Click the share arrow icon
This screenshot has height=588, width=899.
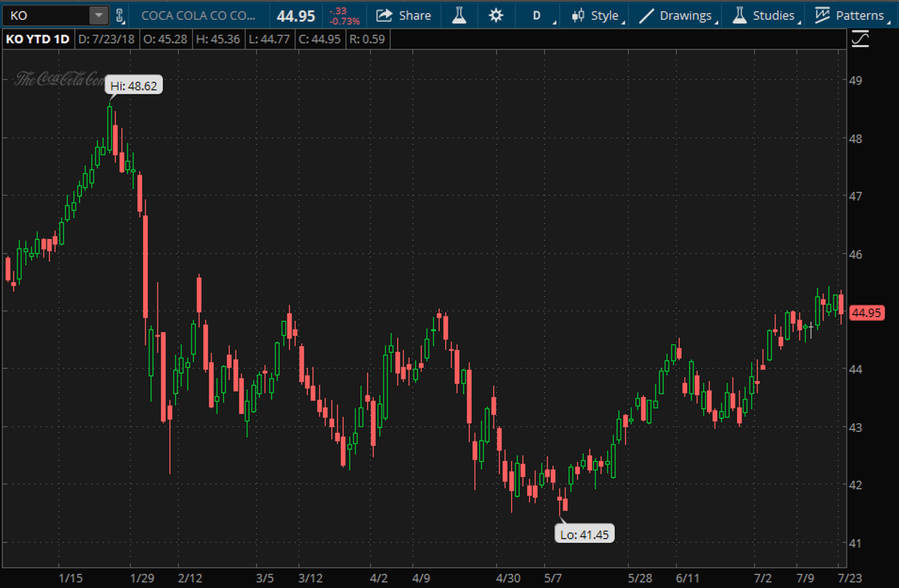[x=384, y=15]
